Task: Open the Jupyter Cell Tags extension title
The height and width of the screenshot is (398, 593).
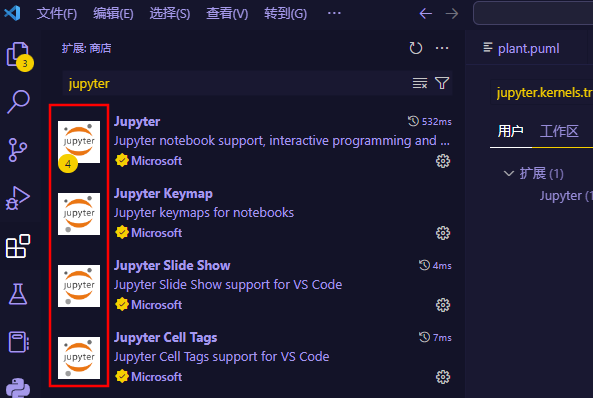Action: (166, 337)
